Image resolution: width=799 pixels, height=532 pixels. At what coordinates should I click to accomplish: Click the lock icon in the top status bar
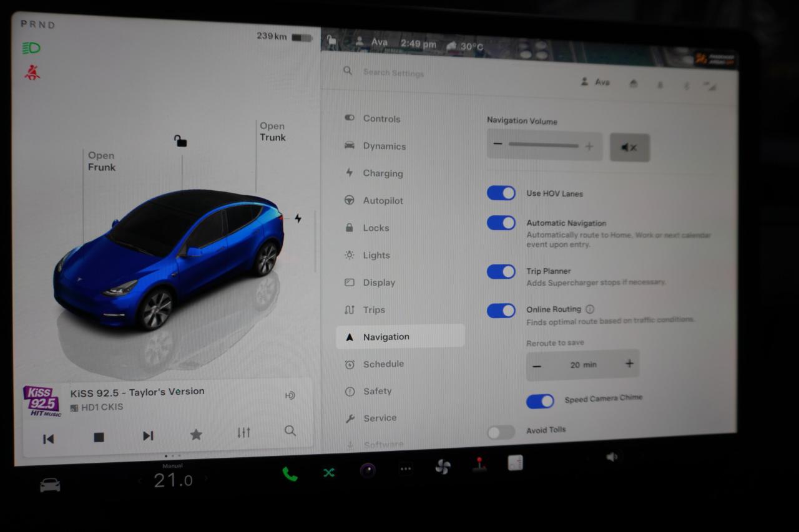(332, 41)
